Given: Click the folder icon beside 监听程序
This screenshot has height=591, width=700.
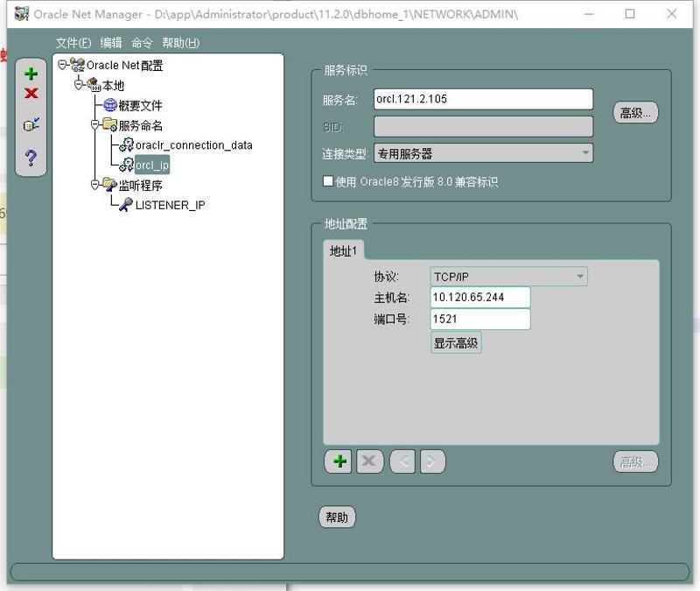Looking at the screenshot, I should click(110, 185).
